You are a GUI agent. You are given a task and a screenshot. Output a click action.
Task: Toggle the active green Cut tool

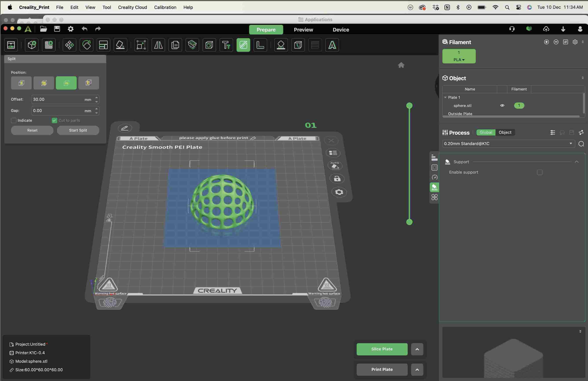tap(243, 45)
